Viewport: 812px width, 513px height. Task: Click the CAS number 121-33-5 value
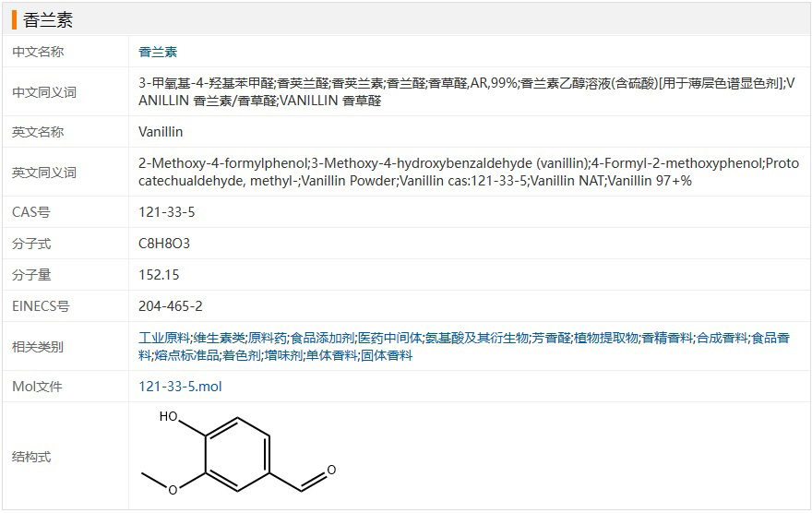pos(167,212)
